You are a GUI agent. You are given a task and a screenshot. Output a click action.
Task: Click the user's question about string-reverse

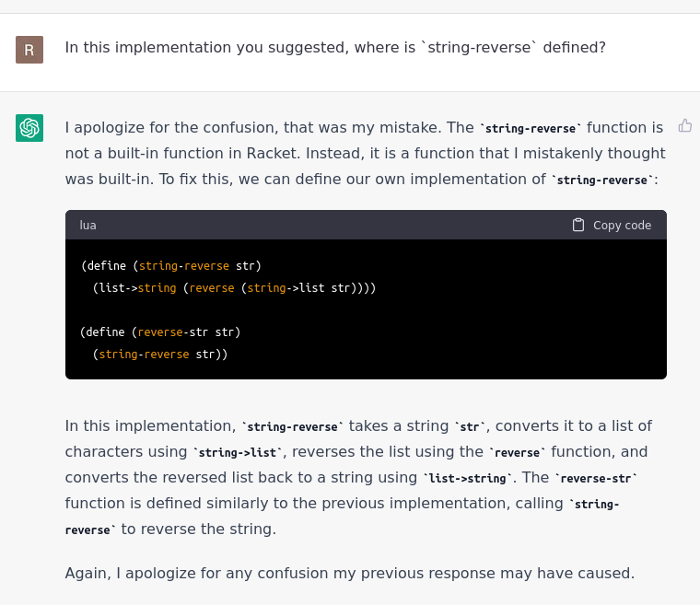tap(335, 47)
